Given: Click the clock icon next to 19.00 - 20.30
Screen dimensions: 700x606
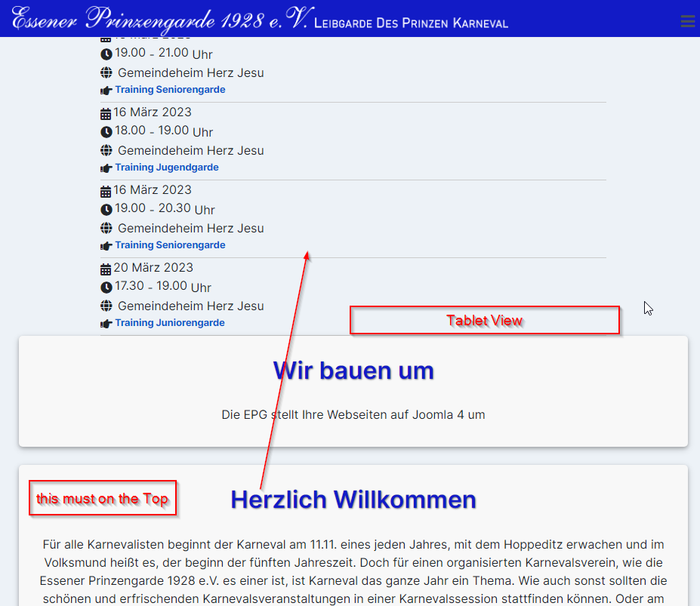Looking at the screenshot, I should click(x=106, y=209).
